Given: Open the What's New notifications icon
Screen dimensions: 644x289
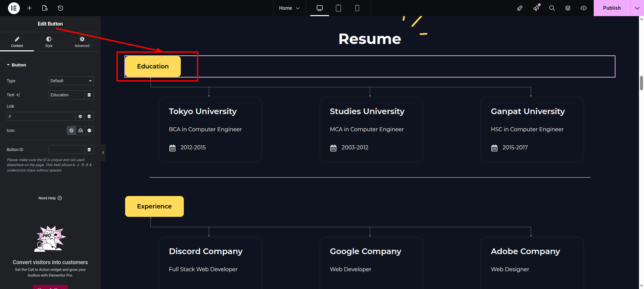Looking at the screenshot, I should (536, 8).
